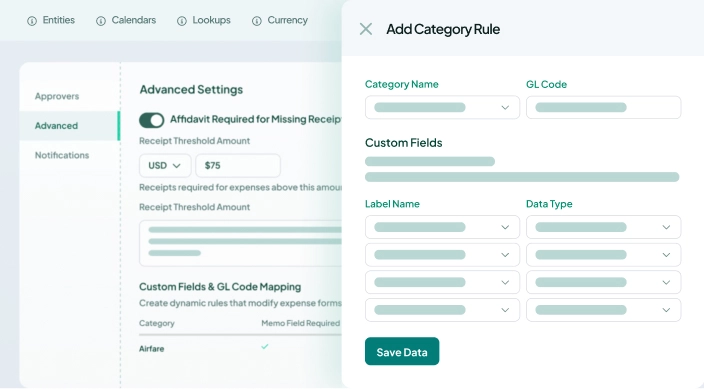This screenshot has width=704, height=389.
Task: Open the third Label Name dropdown
Action: (442, 282)
